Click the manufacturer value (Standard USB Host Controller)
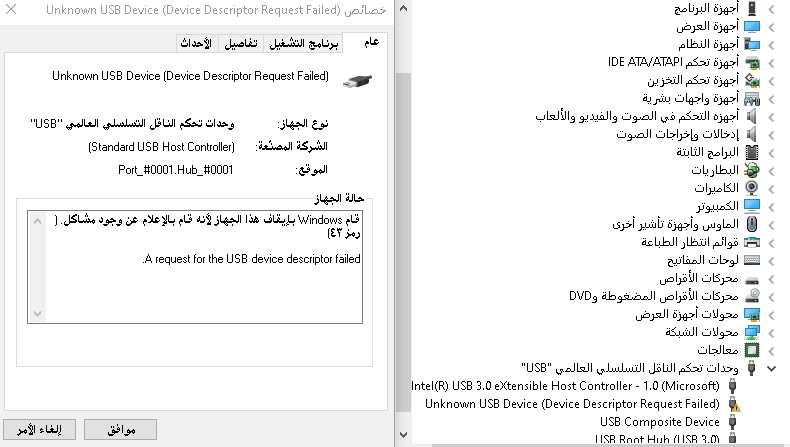This screenshot has width=790, height=447. [x=161, y=147]
